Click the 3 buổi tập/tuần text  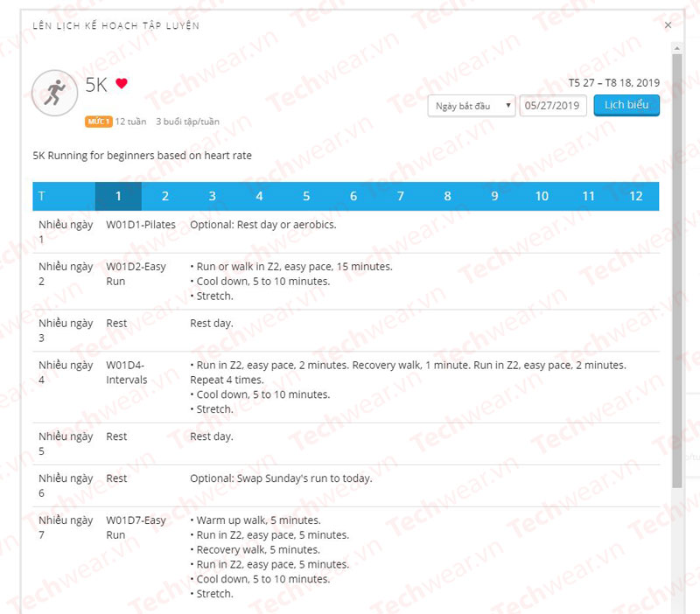coord(187,122)
